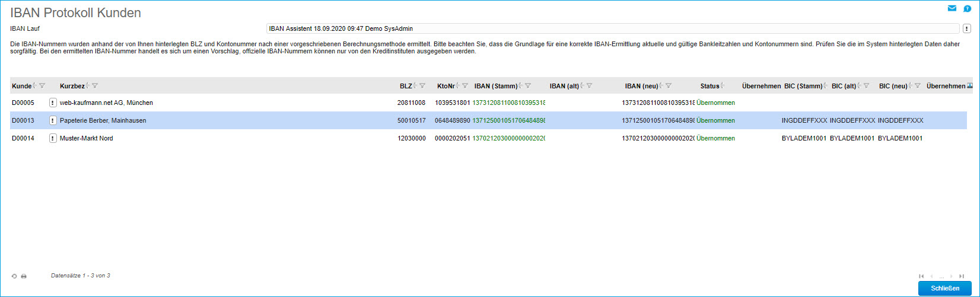Open filter for the Kunde column
This screenshot has width=980, height=297.
click(42, 86)
